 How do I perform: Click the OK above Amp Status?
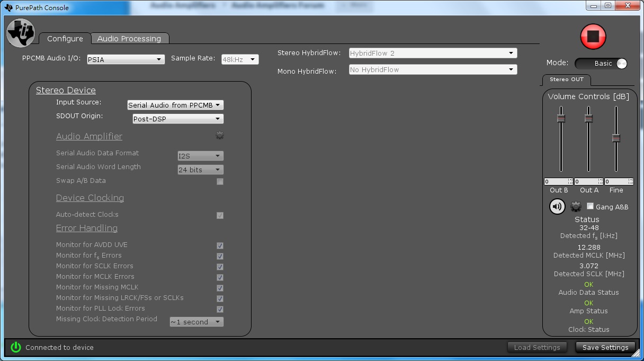point(588,303)
